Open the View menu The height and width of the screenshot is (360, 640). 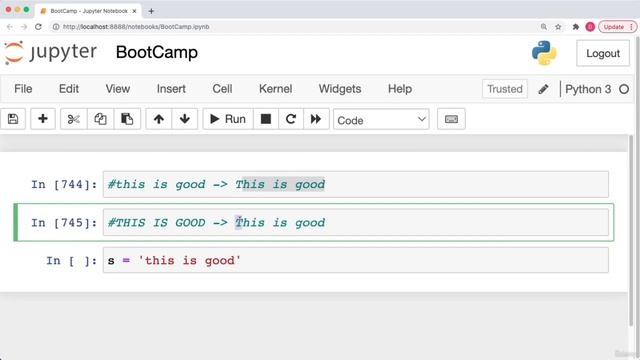118,89
